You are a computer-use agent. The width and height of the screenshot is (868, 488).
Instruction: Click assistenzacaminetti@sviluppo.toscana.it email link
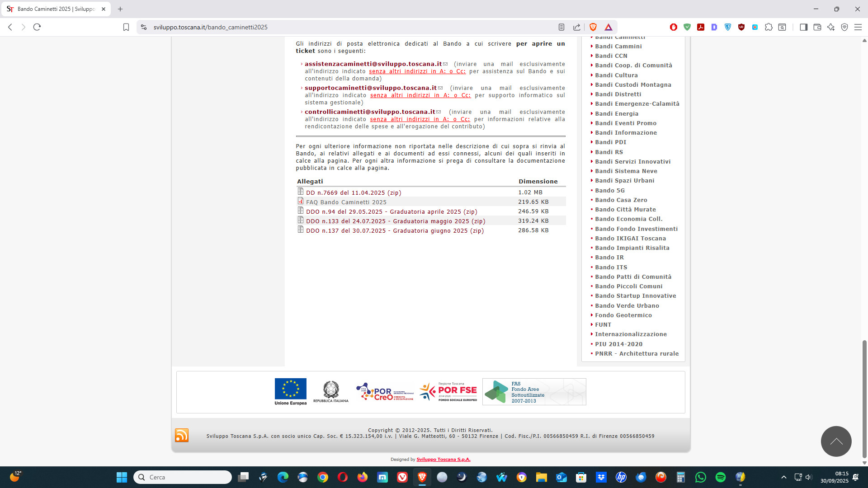[373, 64]
